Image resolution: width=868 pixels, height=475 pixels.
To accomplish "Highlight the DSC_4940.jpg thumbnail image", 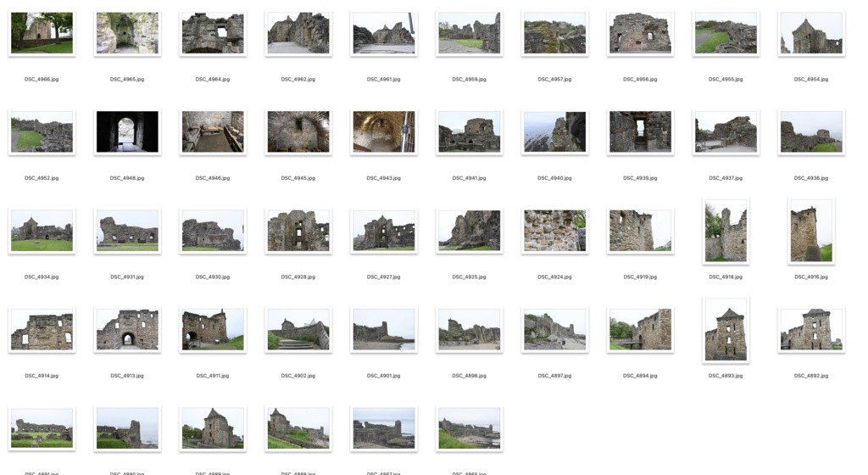I will [554, 131].
